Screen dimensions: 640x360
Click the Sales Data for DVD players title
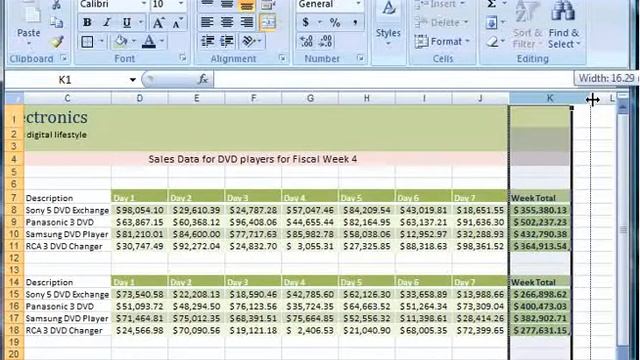tap(253, 159)
